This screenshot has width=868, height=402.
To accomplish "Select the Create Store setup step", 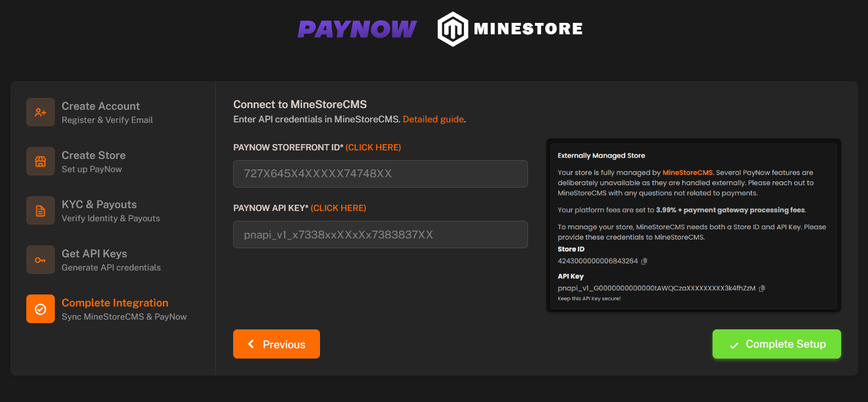I will click(93, 161).
